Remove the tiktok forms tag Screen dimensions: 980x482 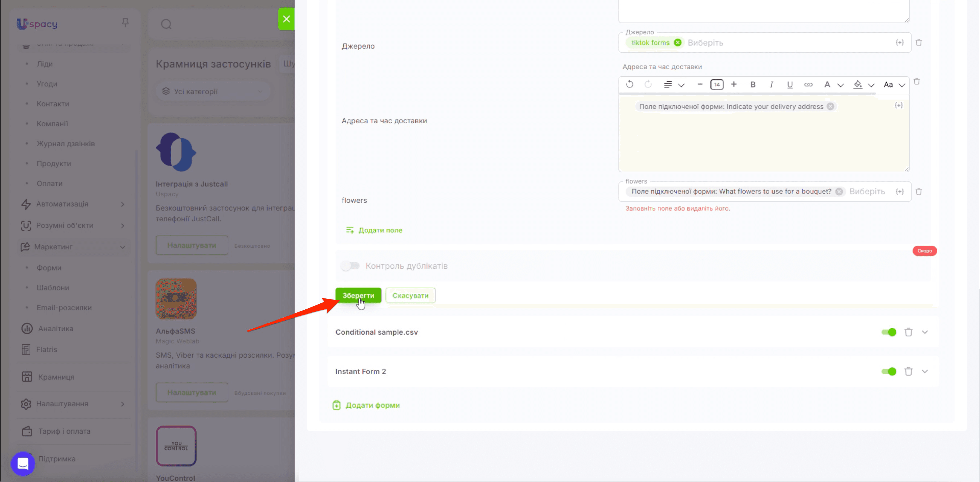tap(678, 43)
